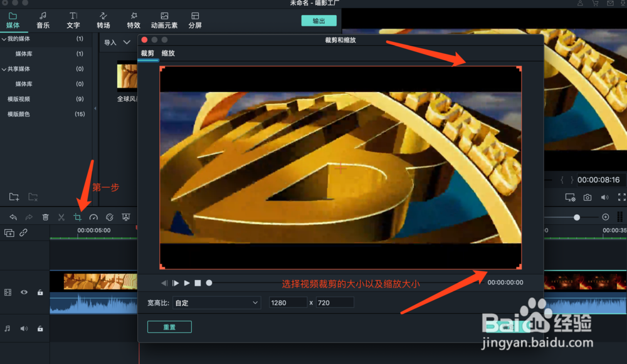Click the preview volume speaker icon
The image size is (627, 364).
click(604, 197)
